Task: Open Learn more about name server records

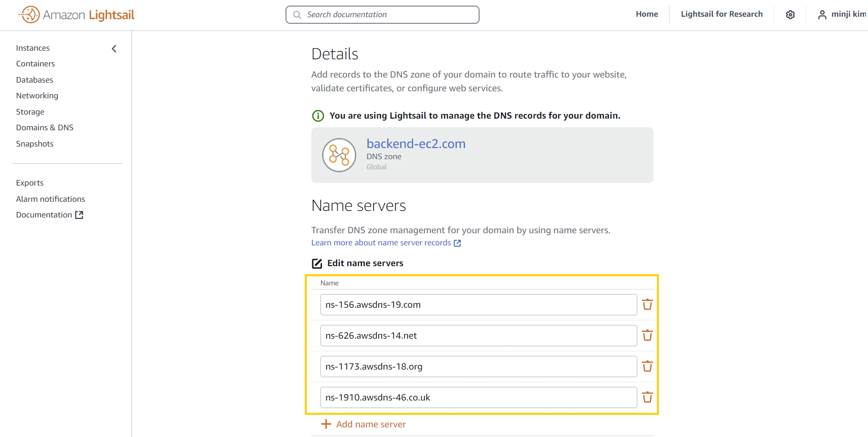Action: 381,243
